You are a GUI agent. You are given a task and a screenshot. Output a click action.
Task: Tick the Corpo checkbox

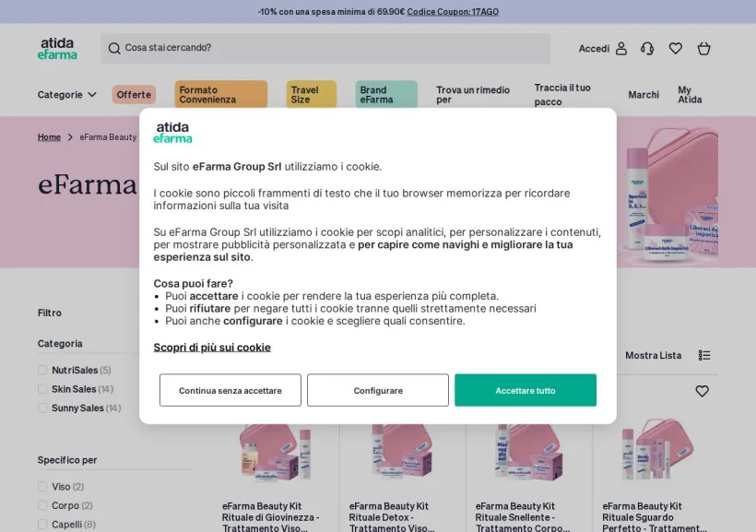(x=42, y=505)
